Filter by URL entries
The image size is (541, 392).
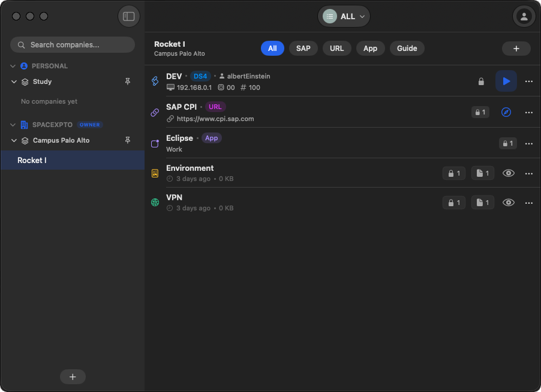[x=336, y=49]
